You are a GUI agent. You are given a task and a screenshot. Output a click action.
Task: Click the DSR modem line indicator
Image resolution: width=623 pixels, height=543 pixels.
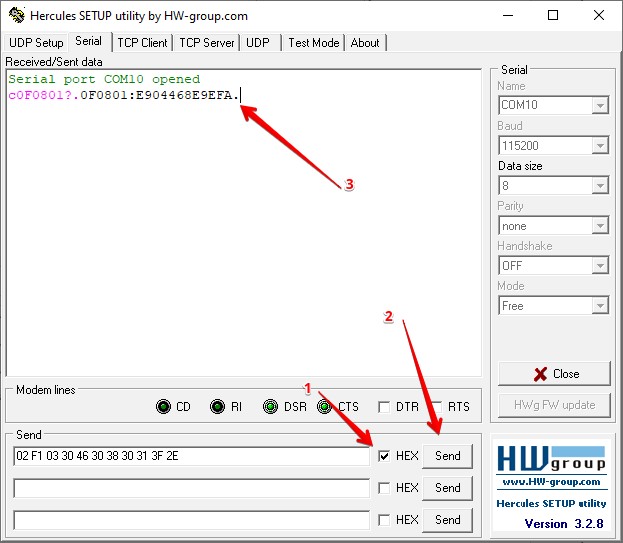click(x=271, y=407)
